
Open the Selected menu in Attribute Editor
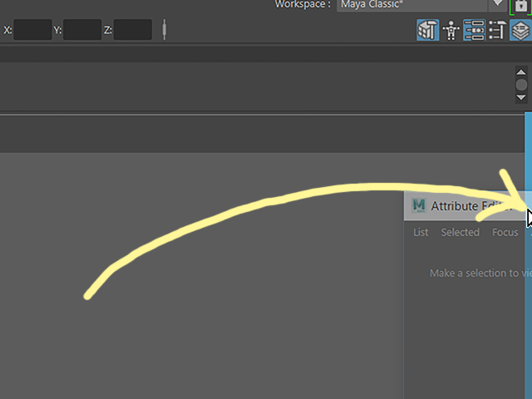[460, 233]
